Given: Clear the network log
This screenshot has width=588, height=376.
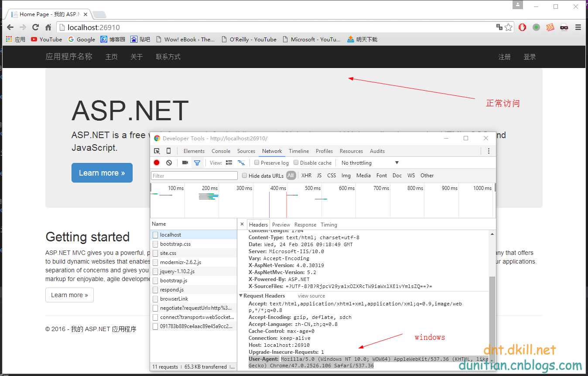Looking at the screenshot, I should [169, 163].
